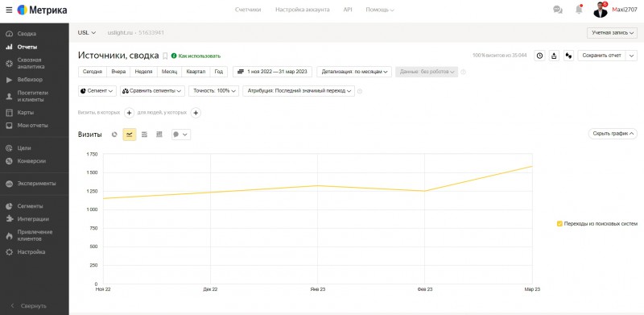Click the Как использовать link

click(196, 56)
